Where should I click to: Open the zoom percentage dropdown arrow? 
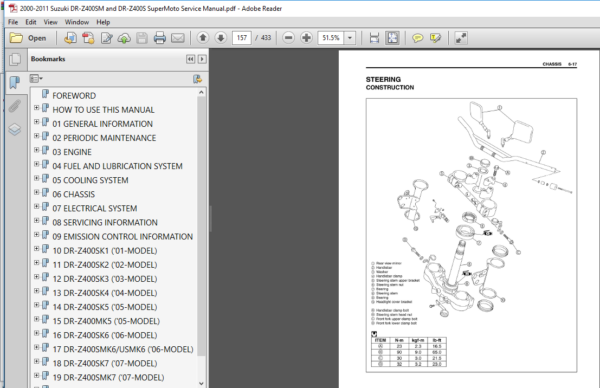pos(350,38)
